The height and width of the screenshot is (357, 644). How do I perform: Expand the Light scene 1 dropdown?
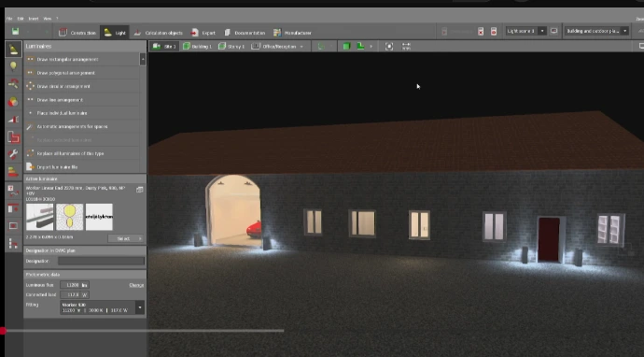(x=542, y=31)
